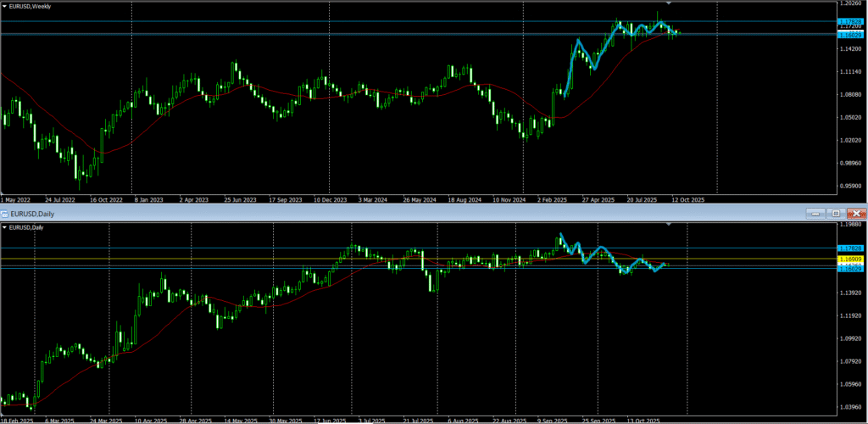868x424 pixels.
Task: Expand the EURUSD,Daily chart label arrow
Action: [4, 226]
